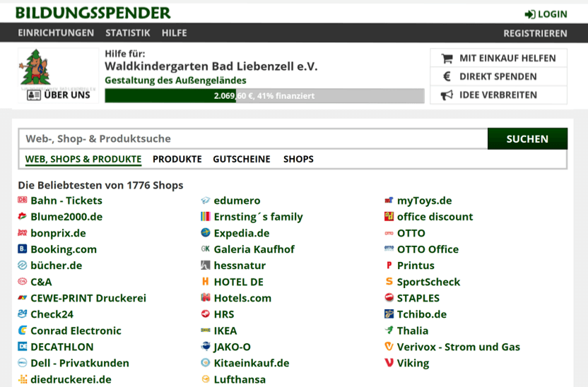Image resolution: width=588 pixels, height=387 pixels.
Task: Click the HOTEL DE orange H icon
Action: click(x=206, y=281)
